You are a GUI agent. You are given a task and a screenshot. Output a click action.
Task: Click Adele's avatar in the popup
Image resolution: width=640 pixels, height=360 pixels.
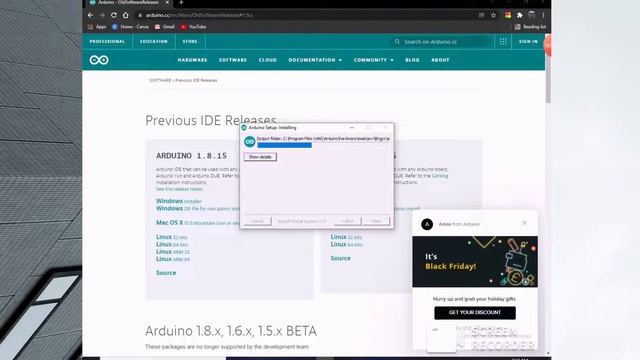pos(427,224)
